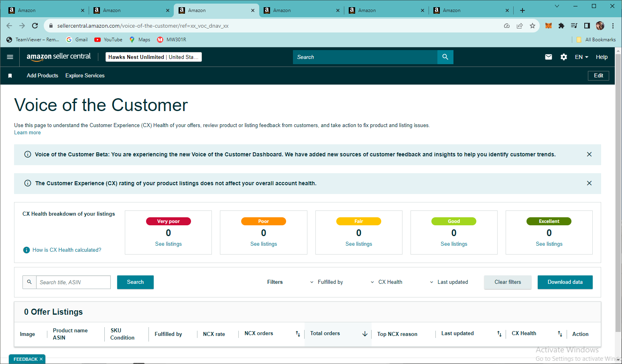Click the browser address bar URL
The height and width of the screenshot is (364, 622).
143,26
